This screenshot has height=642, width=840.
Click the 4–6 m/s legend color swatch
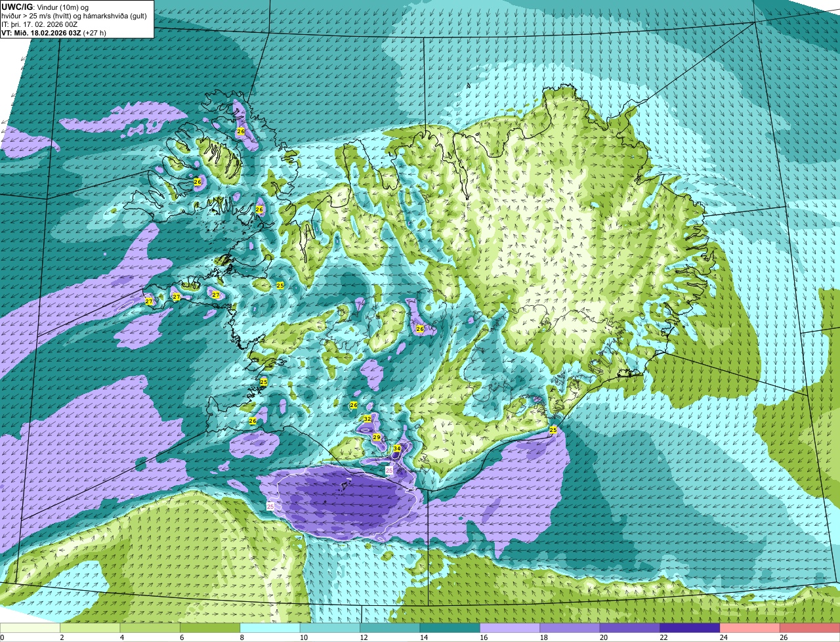pyautogui.click(x=150, y=628)
